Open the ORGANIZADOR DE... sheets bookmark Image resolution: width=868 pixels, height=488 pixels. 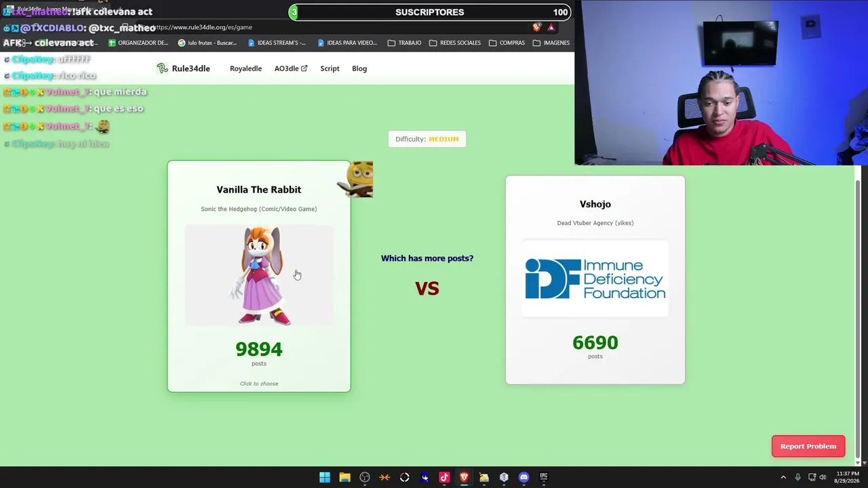click(x=138, y=43)
